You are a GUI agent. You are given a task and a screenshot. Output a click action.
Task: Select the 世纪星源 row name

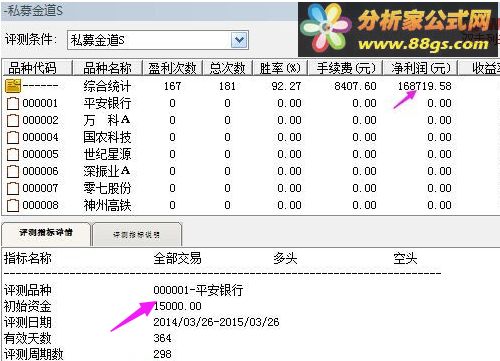point(107,154)
